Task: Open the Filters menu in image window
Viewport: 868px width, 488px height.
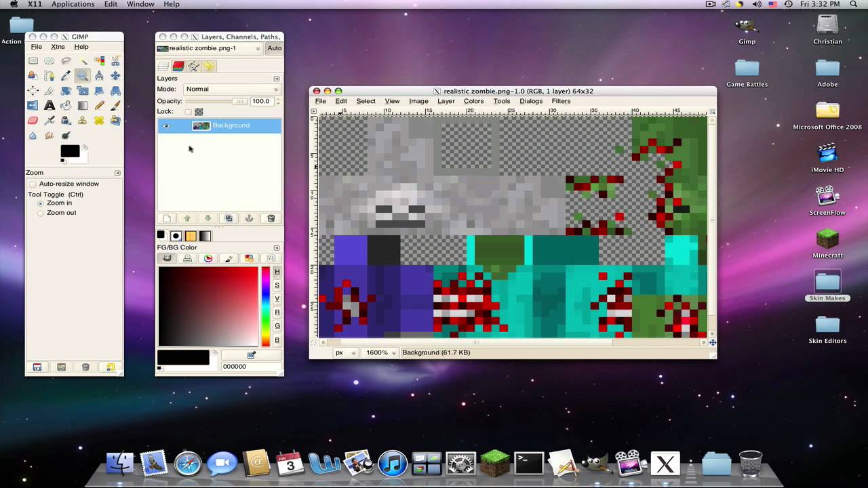Action: pos(561,101)
